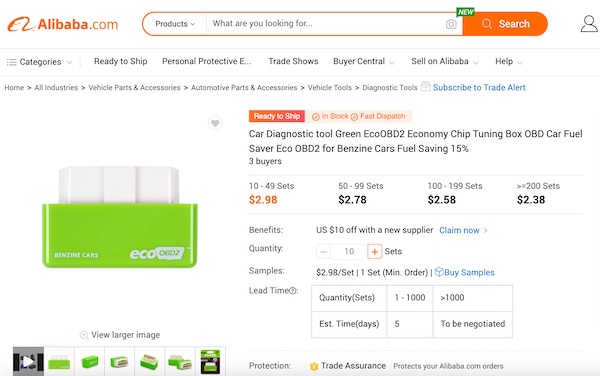Select the packaged product thumbnail image
Screen dimensions: 600x376
[210, 361]
